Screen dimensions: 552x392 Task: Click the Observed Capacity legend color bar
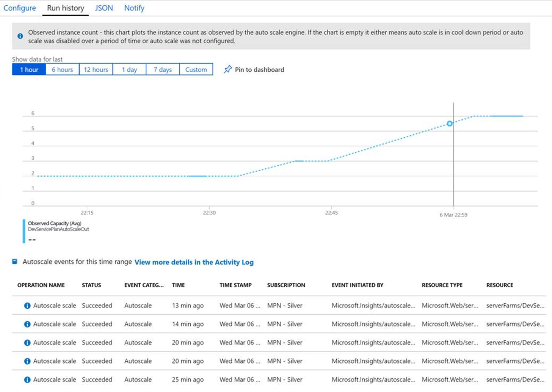point(24,231)
